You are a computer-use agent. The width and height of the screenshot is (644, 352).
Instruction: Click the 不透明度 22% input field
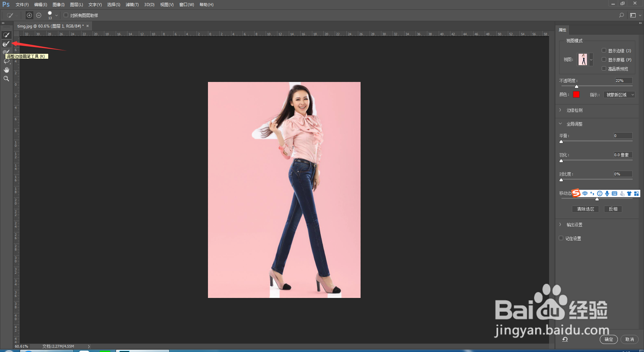click(x=624, y=81)
